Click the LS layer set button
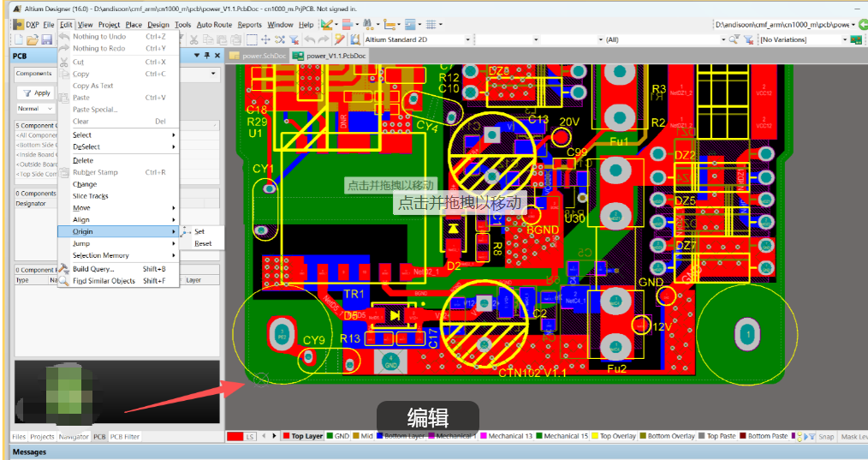 [x=250, y=437]
